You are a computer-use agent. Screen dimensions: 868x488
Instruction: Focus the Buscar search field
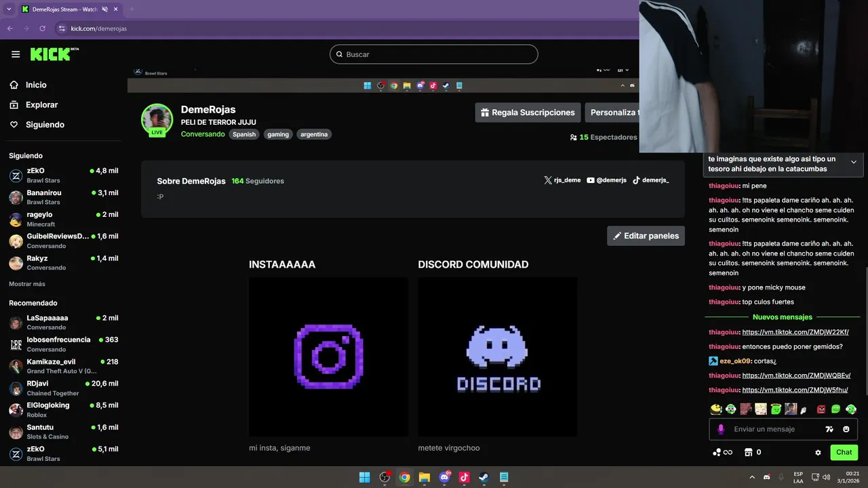434,54
